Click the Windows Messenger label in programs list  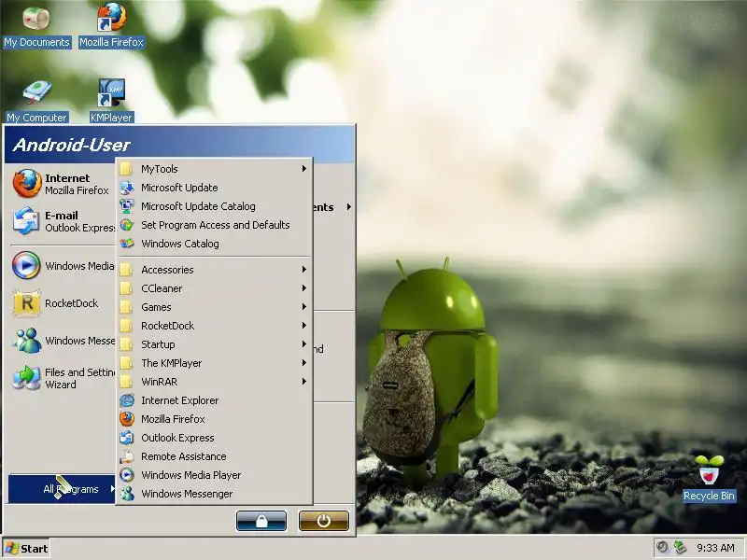point(187,494)
